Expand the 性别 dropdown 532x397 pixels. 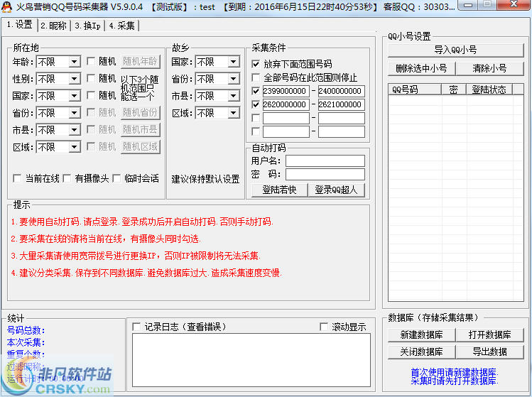tap(58, 79)
